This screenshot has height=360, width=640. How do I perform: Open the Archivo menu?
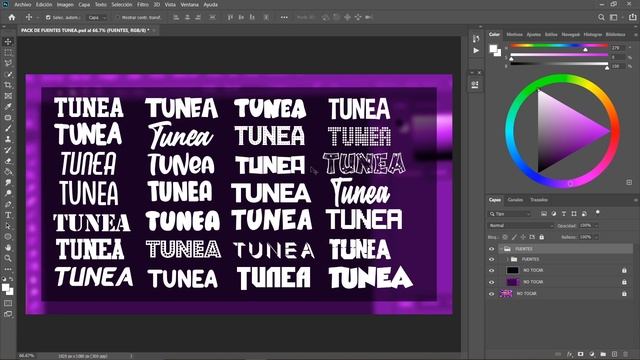[x=23, y=4]
